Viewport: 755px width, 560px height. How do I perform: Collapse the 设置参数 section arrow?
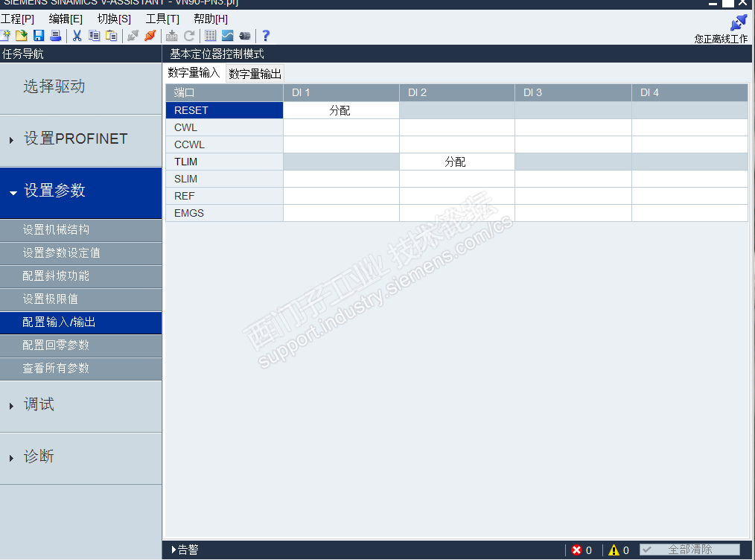pos(13,193)
